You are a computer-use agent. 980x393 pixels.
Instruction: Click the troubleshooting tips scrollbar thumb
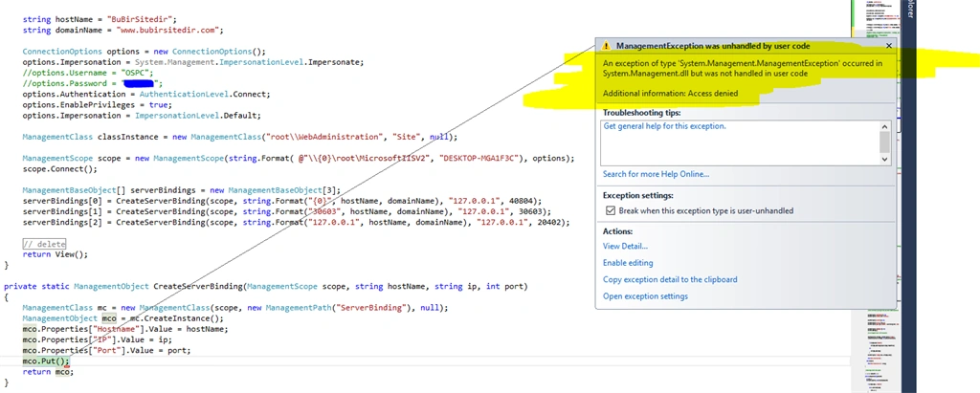tap(884, 142)
